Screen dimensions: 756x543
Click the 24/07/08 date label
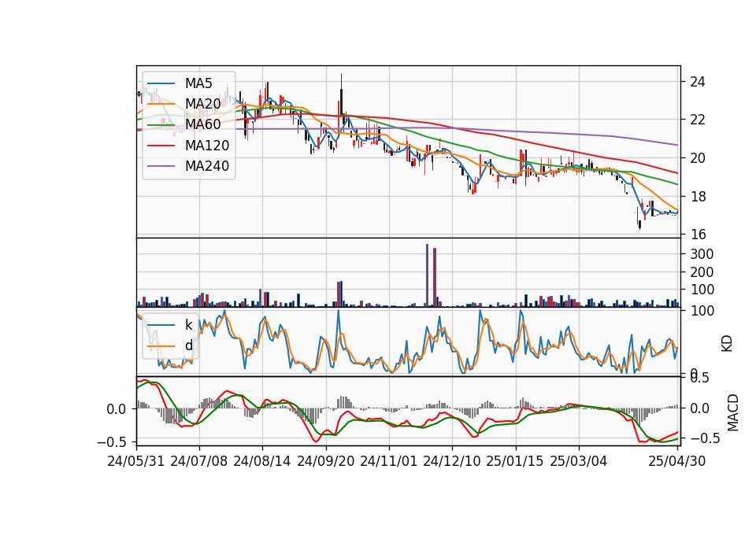(x=199, y=461)
